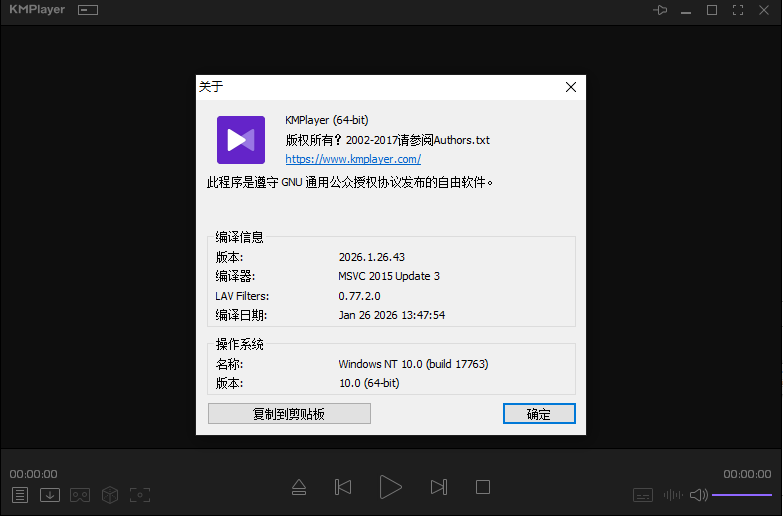
Task: Start playback with the Play button
Action: (390, 487)
